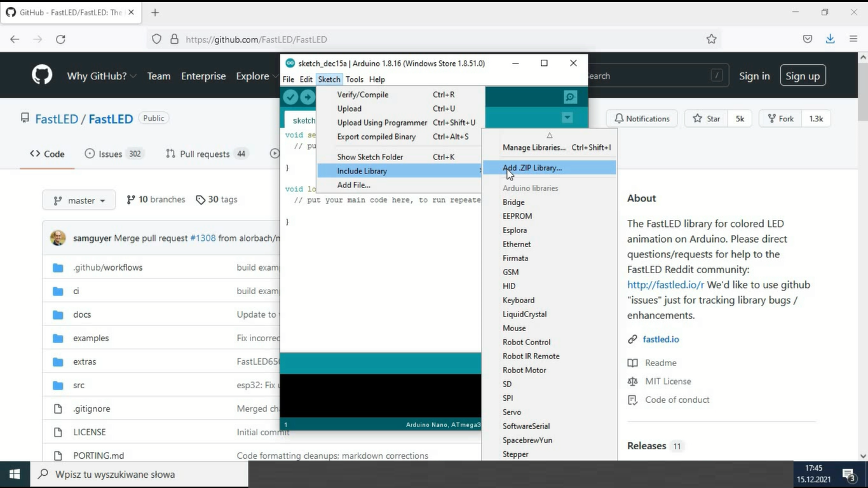Open the browser hamburger menu

click(853, 39)
